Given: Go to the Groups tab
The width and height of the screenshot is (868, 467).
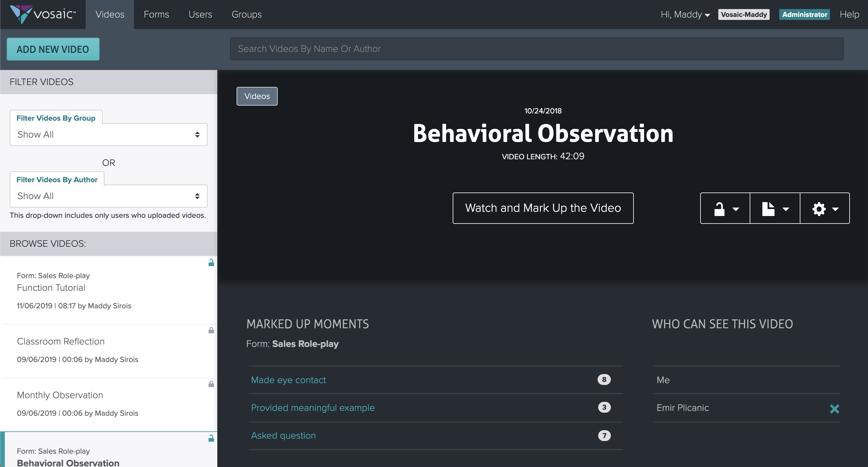Looking at the screenshot, I should (x=246, y=14).
